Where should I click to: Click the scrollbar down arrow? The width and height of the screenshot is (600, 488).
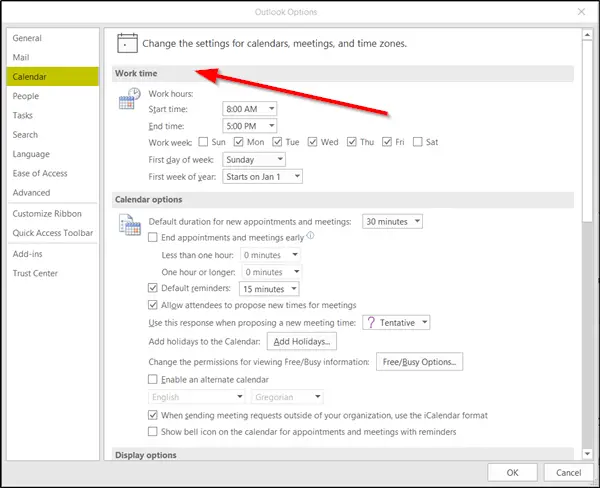click(x=587, y=454)
